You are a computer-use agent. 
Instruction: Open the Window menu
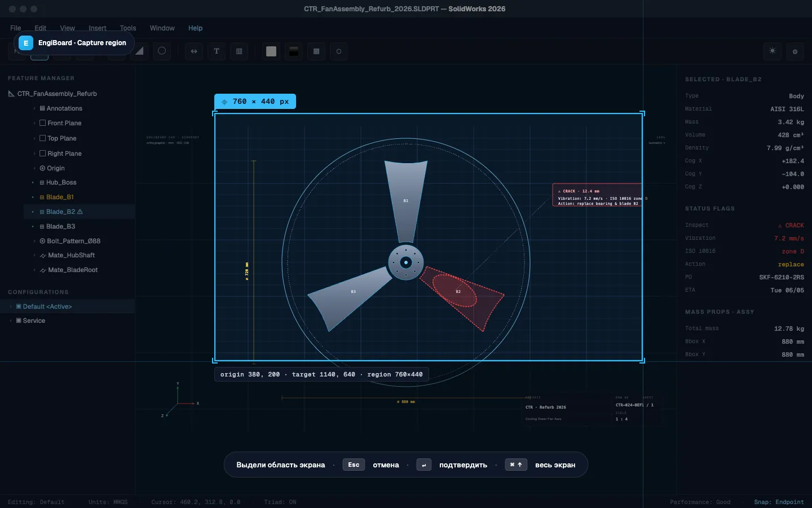(162, 28)
